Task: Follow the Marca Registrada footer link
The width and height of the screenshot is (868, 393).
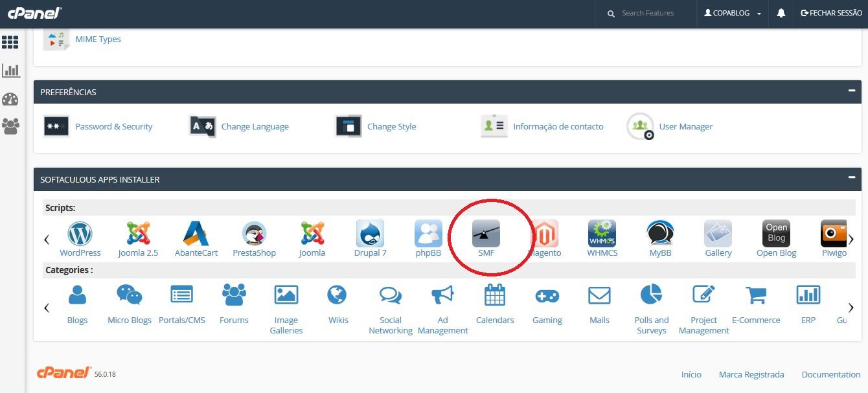Action: coord(751,374)
